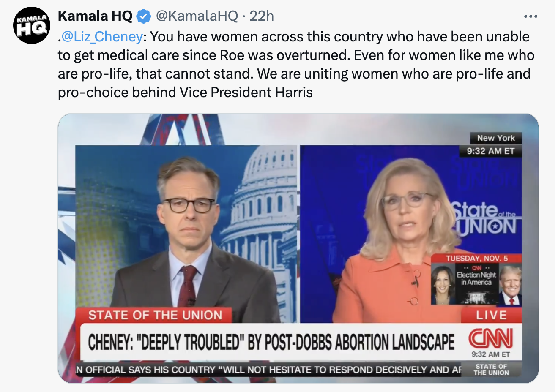Click the small State of the Union ticker badge
The width and height of the screenshot is (558, 392).
[491, 370]
